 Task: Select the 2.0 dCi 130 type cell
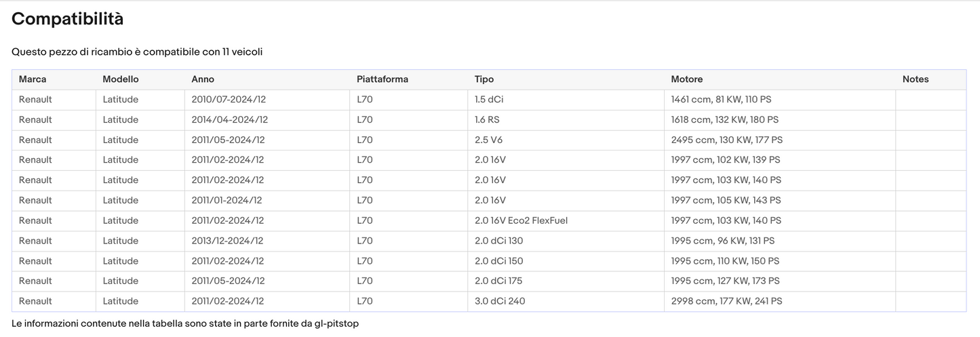pyautogui.click(x=498, y=241)
